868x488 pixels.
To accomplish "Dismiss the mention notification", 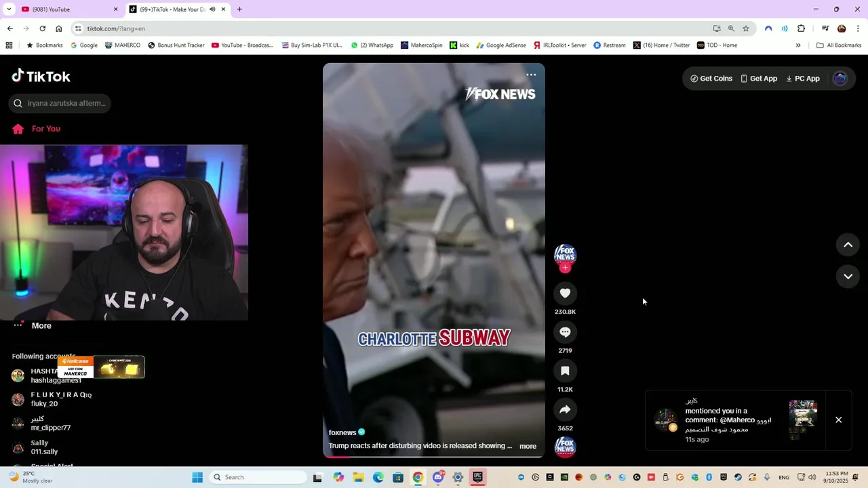I will 838,420.
